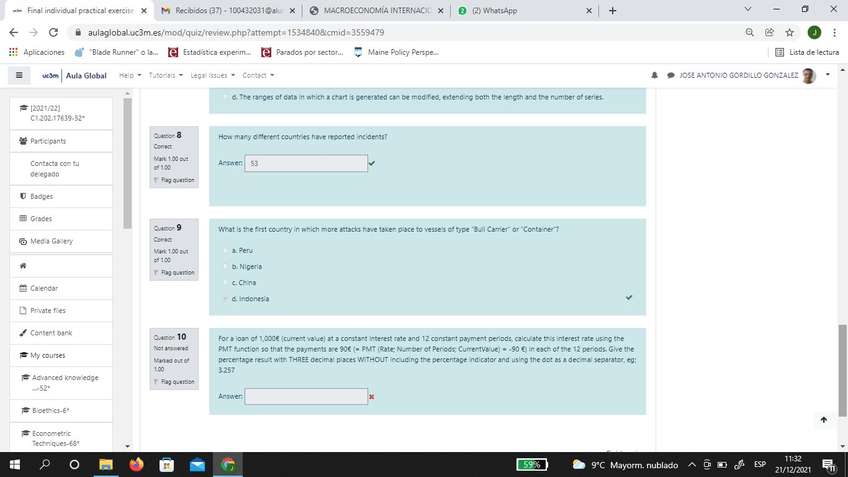Image resolution: width=848 pixels, height=477 pixels.
Task: Bookmark this page with the star icon
Action: [x=790, y=32]
